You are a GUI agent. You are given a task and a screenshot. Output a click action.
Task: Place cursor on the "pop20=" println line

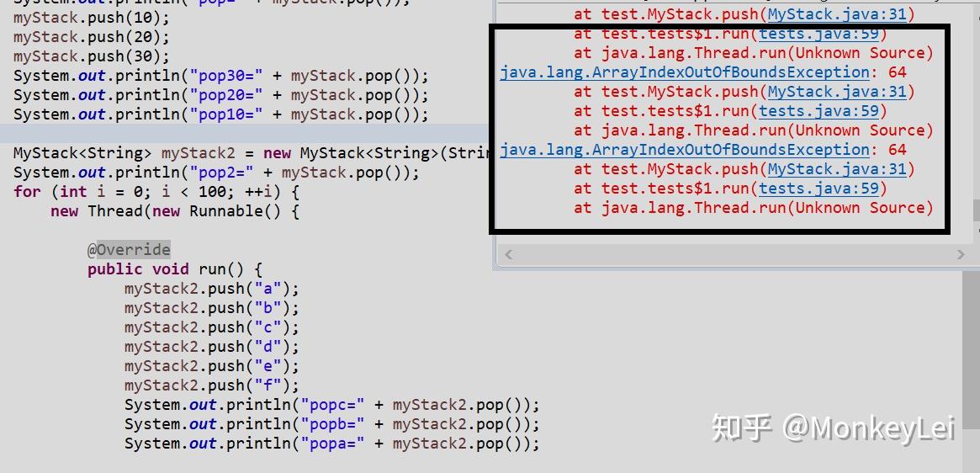click(x=221, y=96)
